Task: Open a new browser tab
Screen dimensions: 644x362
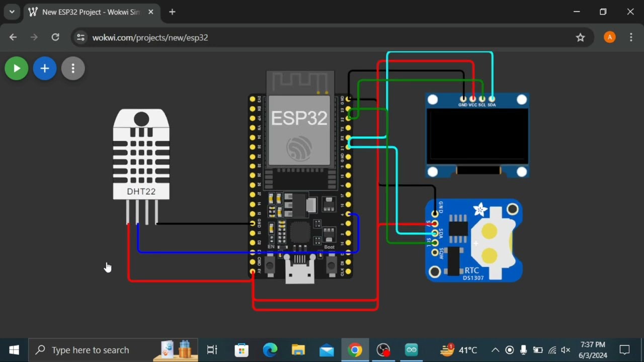Action: [172, 12]
